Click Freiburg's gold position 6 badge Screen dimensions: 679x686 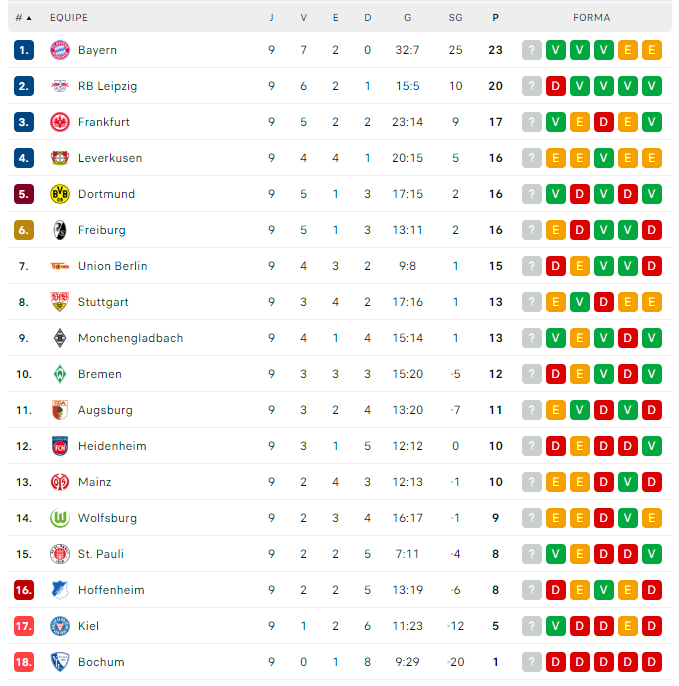[24, 230]
